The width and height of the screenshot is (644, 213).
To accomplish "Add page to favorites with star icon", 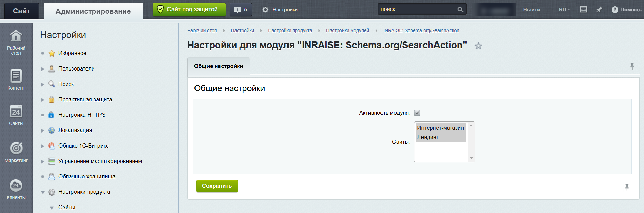I will [x=478, y=46].
